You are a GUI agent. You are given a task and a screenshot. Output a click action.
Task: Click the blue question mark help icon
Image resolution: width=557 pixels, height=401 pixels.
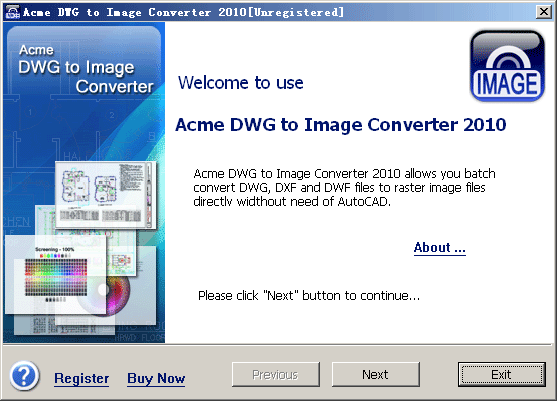pos(24,375)
